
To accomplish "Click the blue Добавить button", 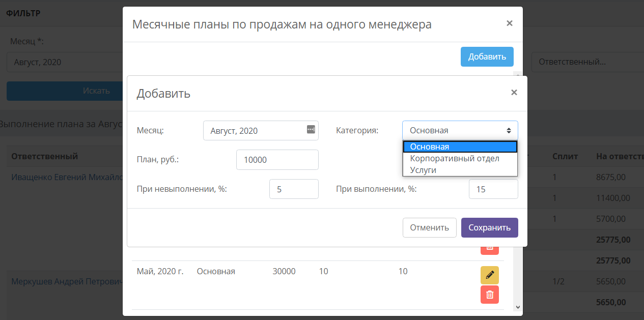I will click(487, 56).
